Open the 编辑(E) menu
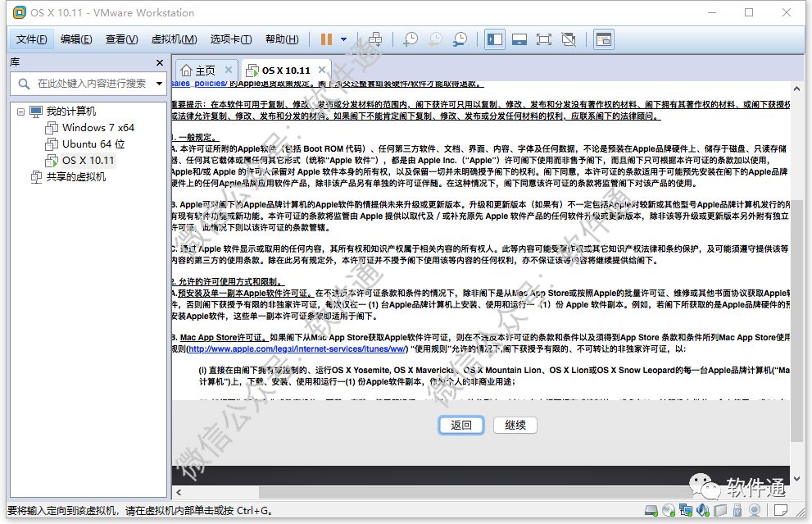The height and width of the screenshot is (524, 812). pos(76,39)
